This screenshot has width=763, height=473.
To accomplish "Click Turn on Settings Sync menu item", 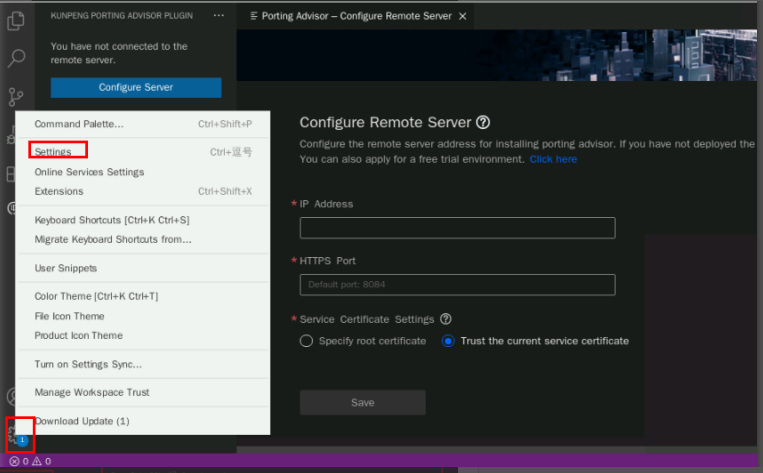I will click(88, 364).
